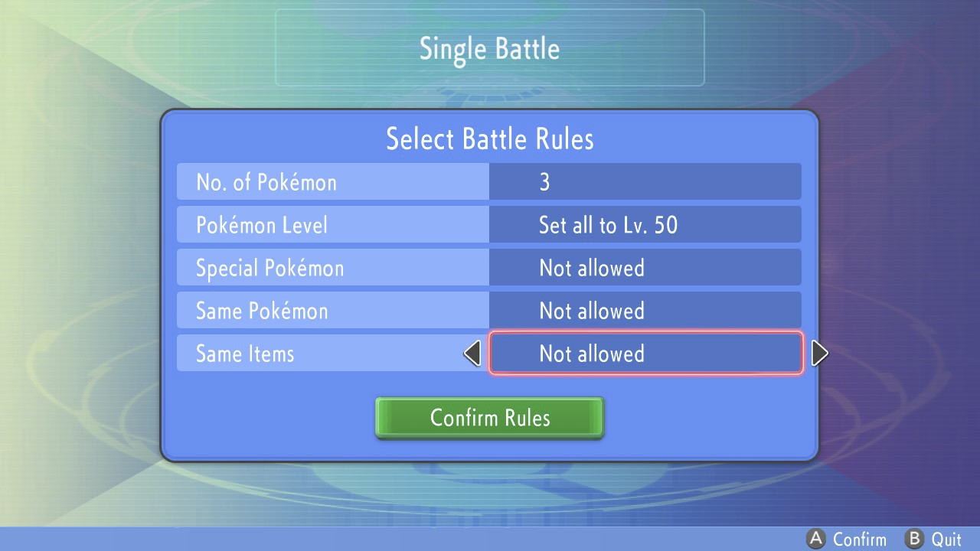Screen dimensions: 980x551
Task: Toggle the Same Items 'Not allowed' value
Action: tap(645, 354)
